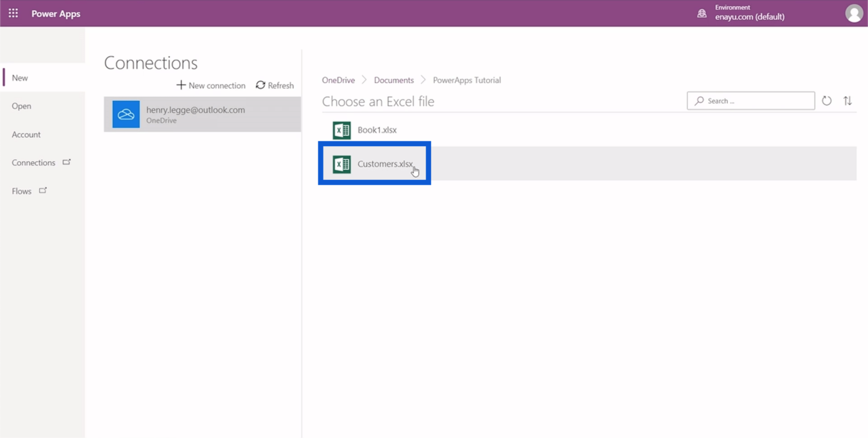Click the OneDrive cloud icon
Image resolution: width=868 pixels, height=438 pixels.
(x=126, y=114)
